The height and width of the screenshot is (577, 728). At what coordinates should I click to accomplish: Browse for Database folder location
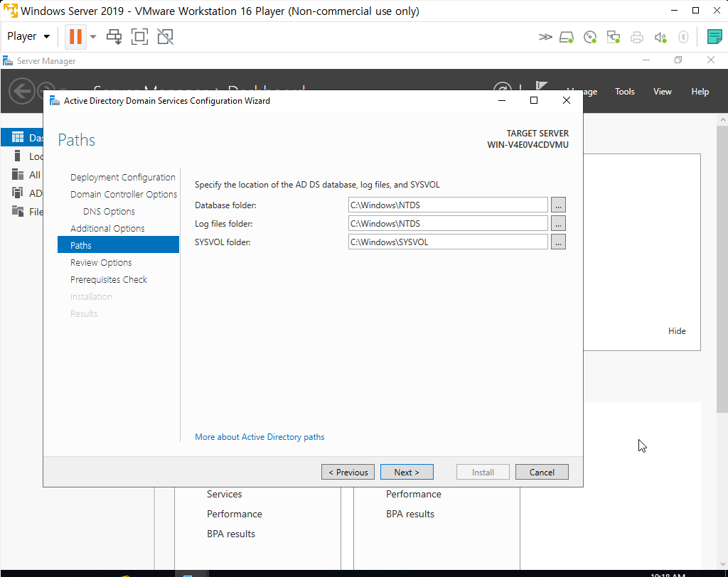coord(558,205)
